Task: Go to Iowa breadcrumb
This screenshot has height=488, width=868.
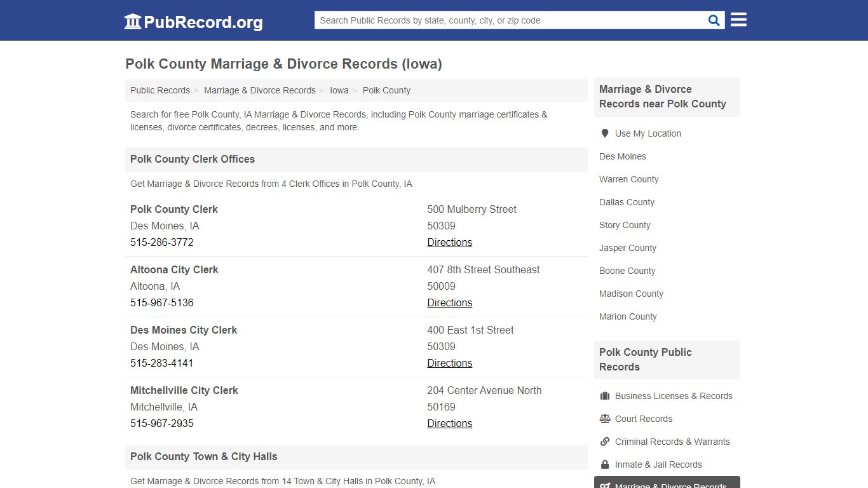Action: pyautogui.click(x=339, y=90)
